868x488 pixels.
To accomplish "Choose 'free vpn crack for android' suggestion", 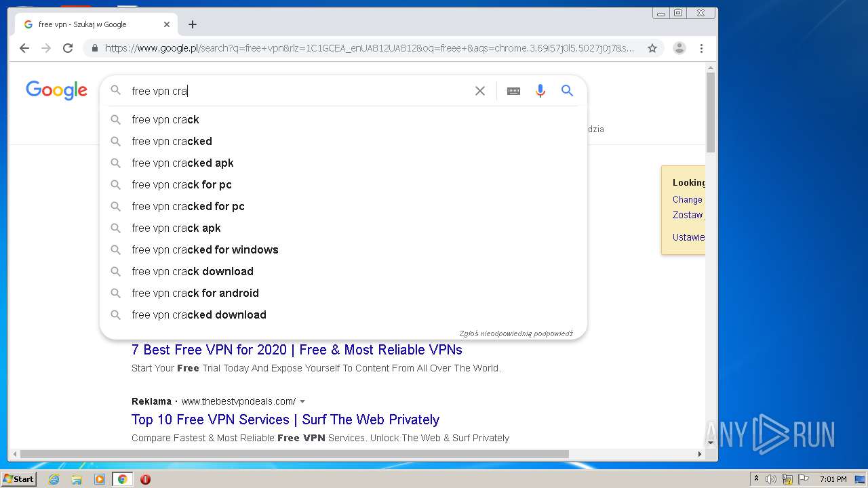I will 343,293.
